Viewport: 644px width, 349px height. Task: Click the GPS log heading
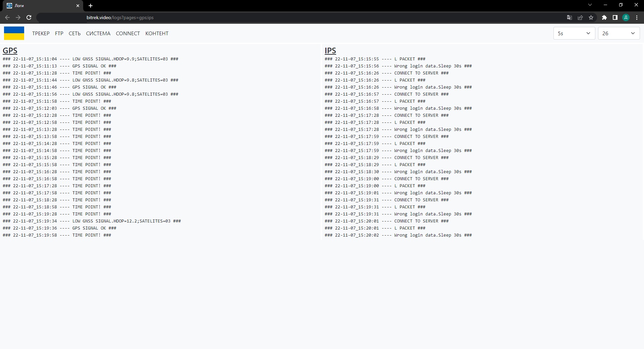(10, 51)
